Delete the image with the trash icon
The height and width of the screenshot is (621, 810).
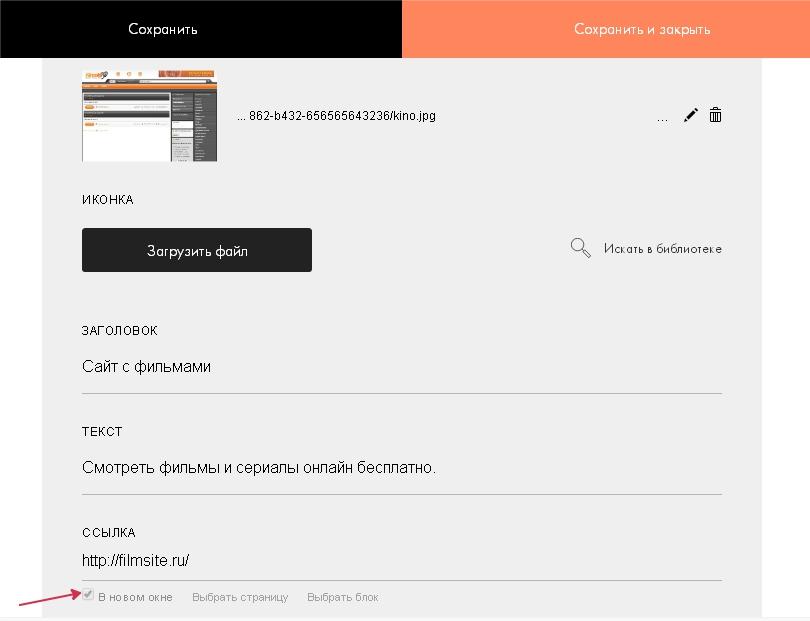pyautogui.click(x=716, y=116)
